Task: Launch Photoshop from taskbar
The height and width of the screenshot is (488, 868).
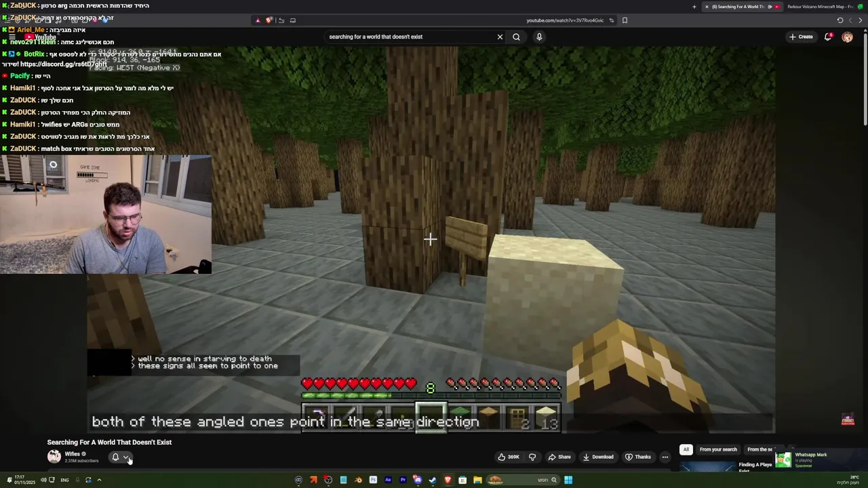Action: (373, 480)
